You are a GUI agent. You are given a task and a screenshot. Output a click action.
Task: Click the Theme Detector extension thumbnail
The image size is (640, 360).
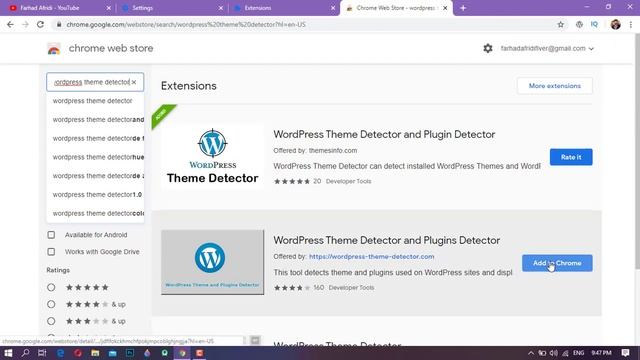[x=212, y=157]
